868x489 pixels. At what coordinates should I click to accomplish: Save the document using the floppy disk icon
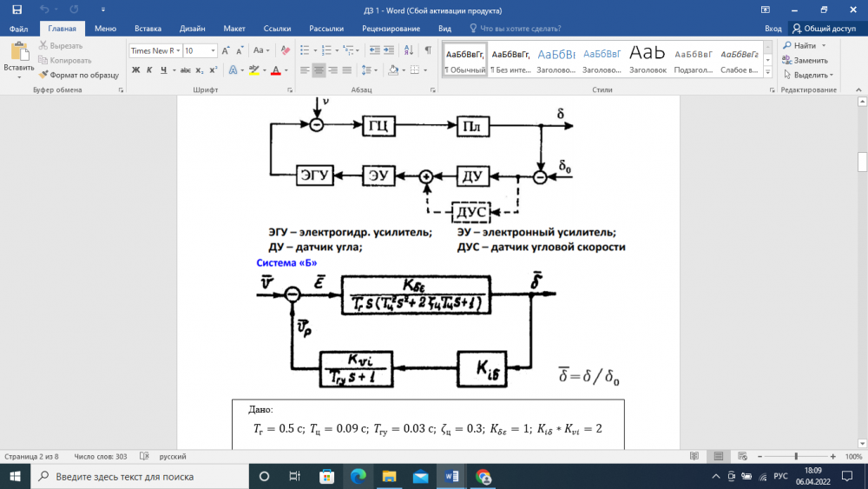click(x=16, y=10)
